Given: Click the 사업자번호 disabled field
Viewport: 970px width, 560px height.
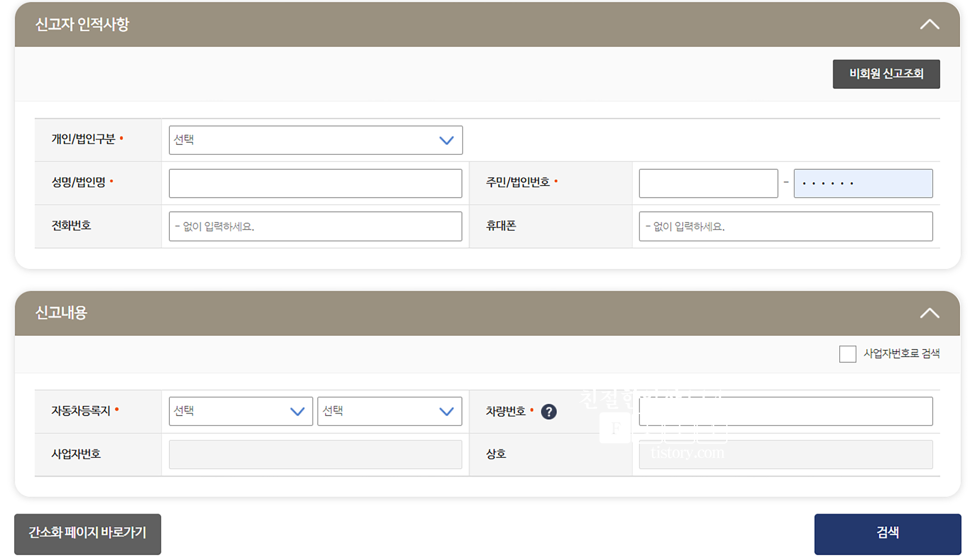Looking at the screenshot, I should pos(315,454).
